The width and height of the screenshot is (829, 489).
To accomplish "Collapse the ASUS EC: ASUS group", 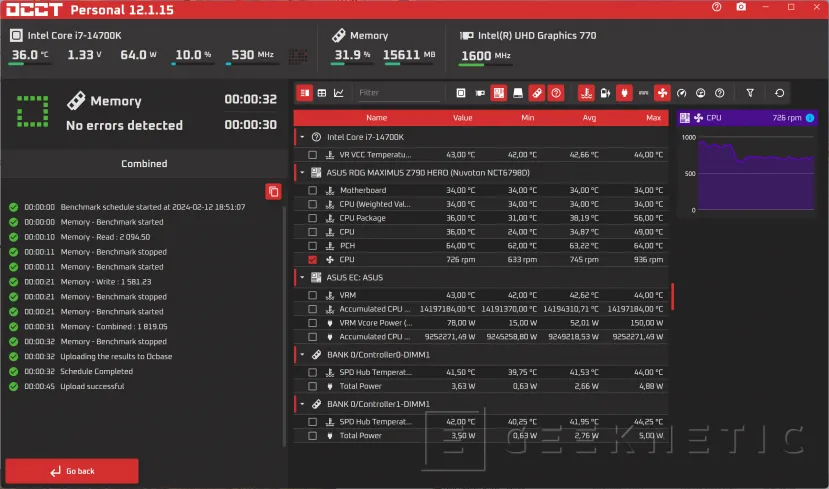I will tap(302, 278).
